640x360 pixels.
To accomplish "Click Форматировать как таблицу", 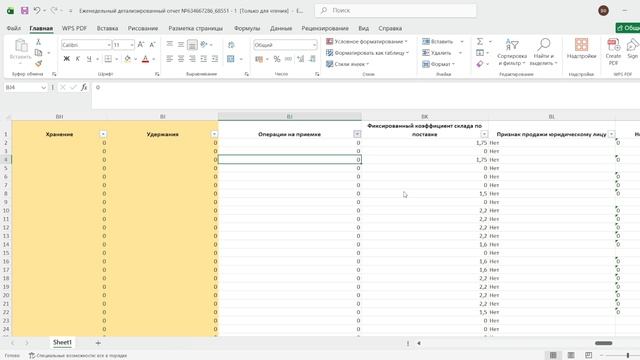I will 368,53.
